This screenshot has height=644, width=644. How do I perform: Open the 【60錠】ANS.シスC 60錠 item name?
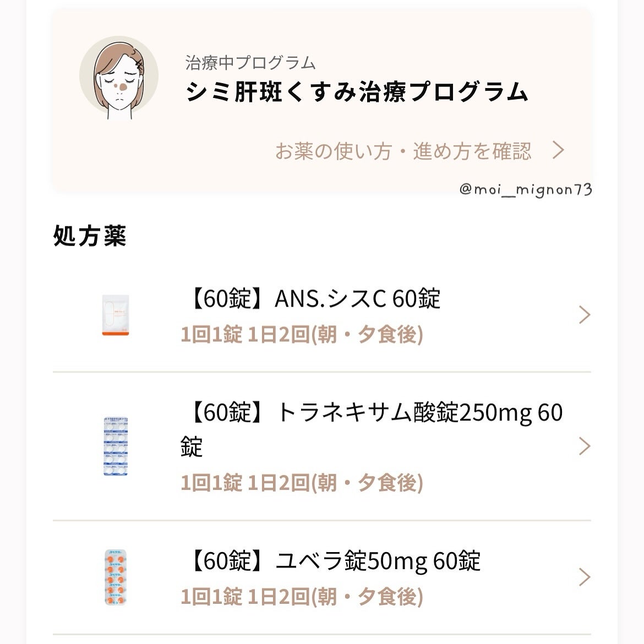click(x=310, y=299)
